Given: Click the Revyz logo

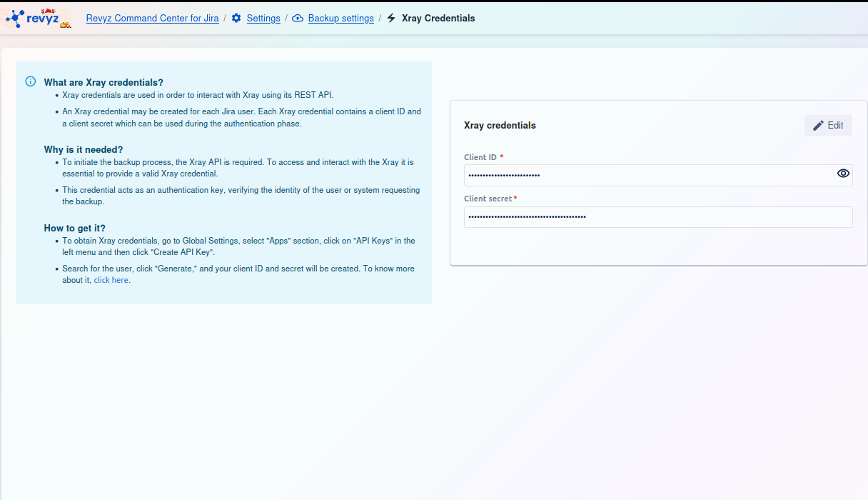Looking at the screenshot, I should point(39,18).
